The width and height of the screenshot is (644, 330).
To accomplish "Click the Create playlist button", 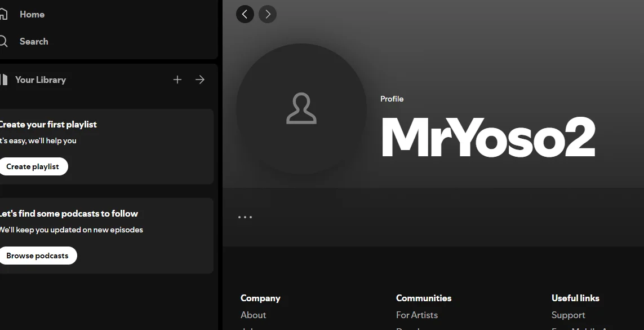I will 33,166.
